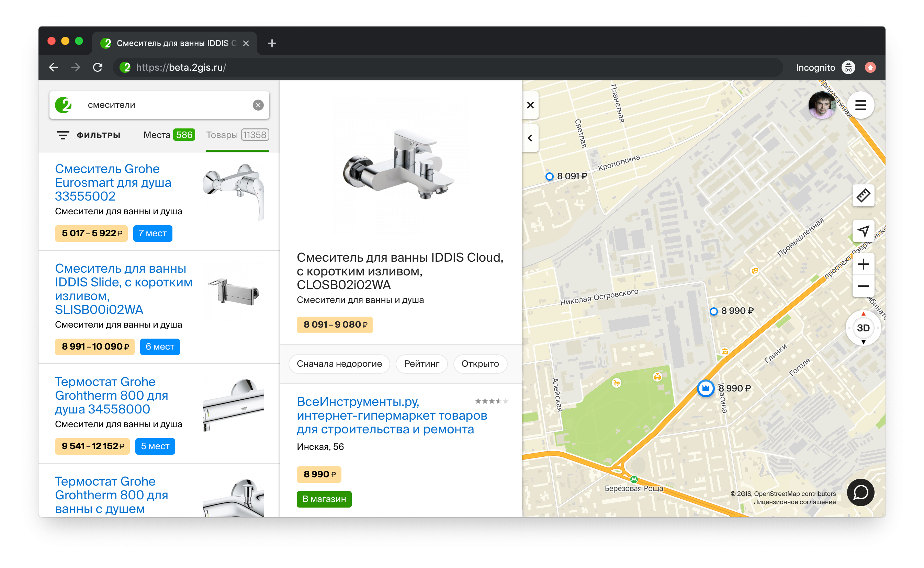This screenshot has height=568, width=924.
Task: Switch to the Места tab
Action: point(169,135)
